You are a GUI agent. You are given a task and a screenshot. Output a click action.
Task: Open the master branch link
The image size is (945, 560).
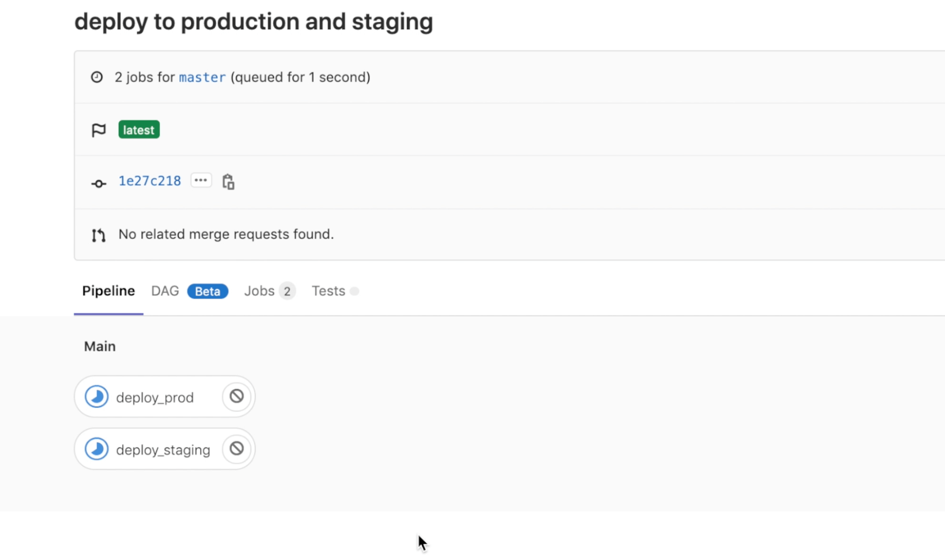point(202,77)
